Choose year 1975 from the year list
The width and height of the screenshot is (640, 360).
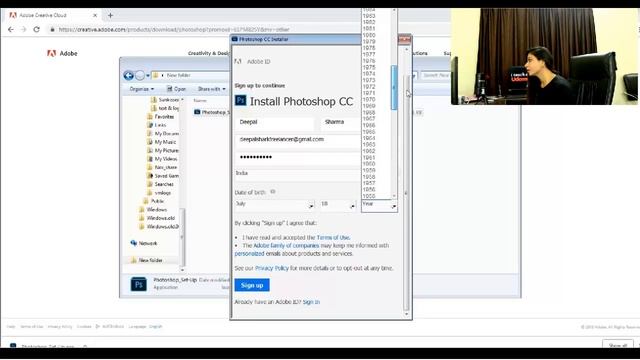click(x=369, y=67)
